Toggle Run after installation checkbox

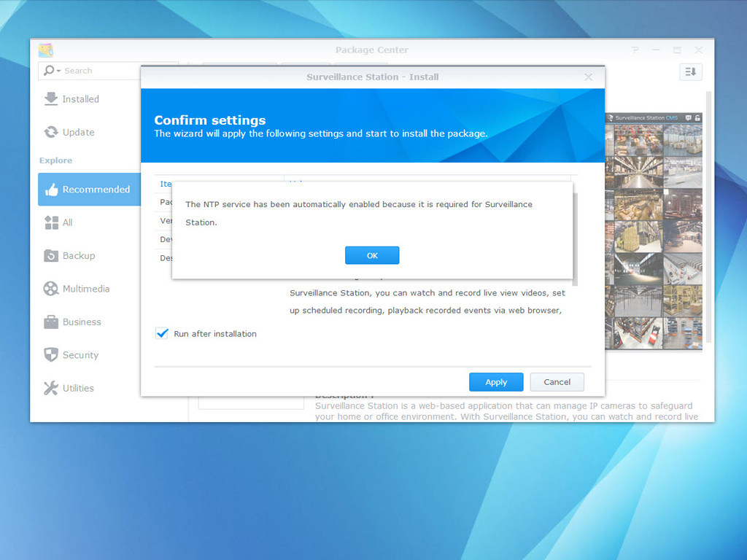(x=162, y=333)
